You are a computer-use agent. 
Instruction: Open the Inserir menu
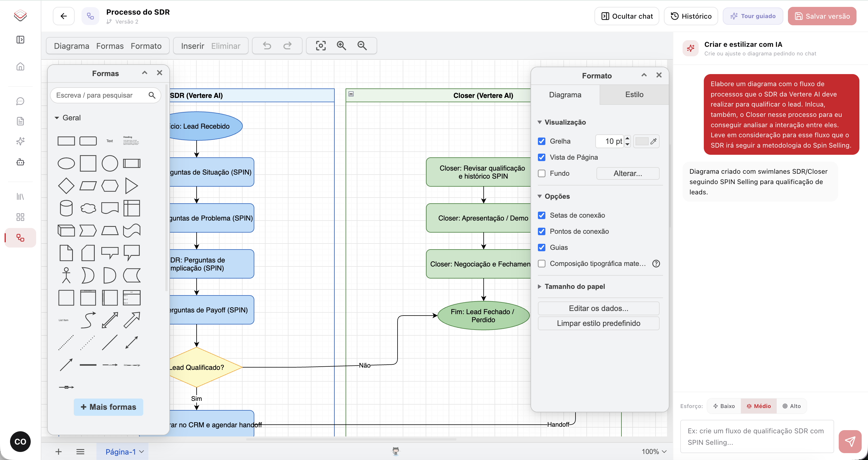(192, 46)
